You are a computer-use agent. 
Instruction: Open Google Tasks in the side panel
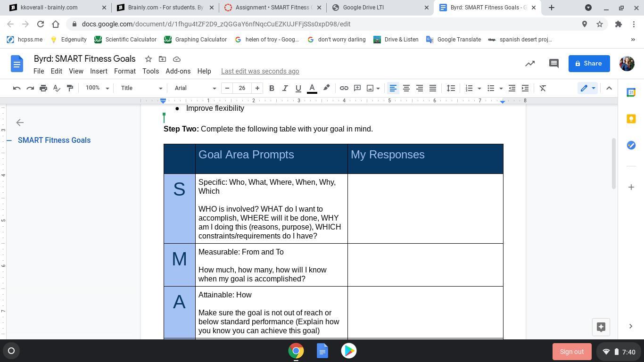[x=631, y=145]
